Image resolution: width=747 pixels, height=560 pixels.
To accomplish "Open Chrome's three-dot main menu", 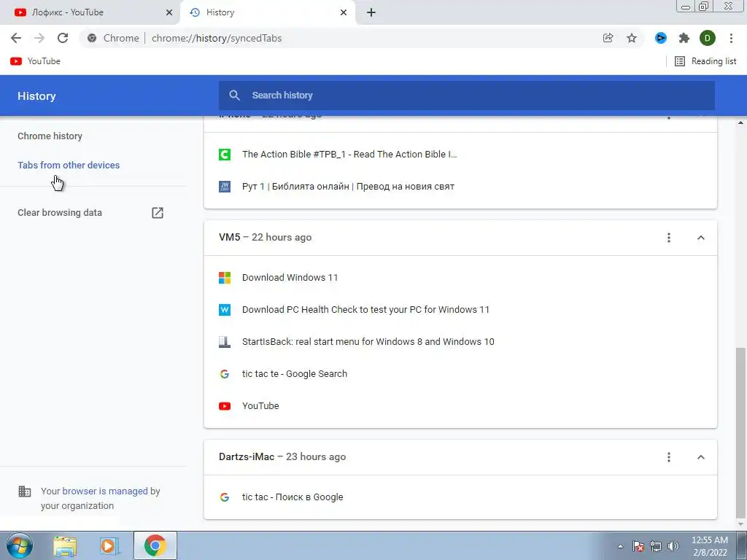I will point(731,38).
